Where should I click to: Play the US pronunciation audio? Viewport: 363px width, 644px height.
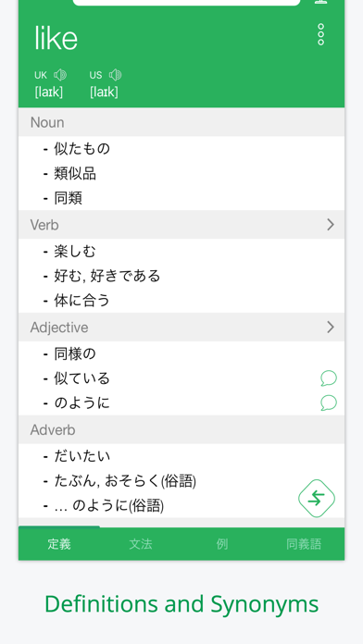116,75
